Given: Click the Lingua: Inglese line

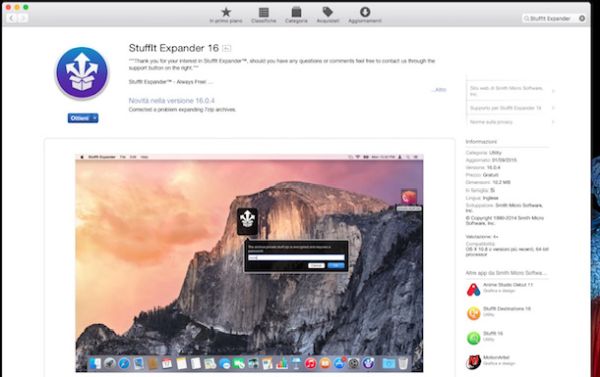Looking at the screenshot, I should click(482, 198).
